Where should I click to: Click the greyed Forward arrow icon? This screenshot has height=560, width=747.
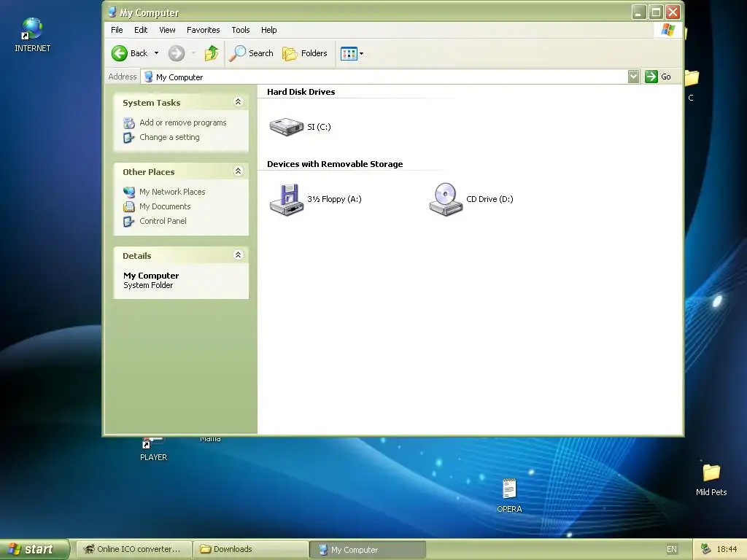pyautogui.click(x=177, y=53)
